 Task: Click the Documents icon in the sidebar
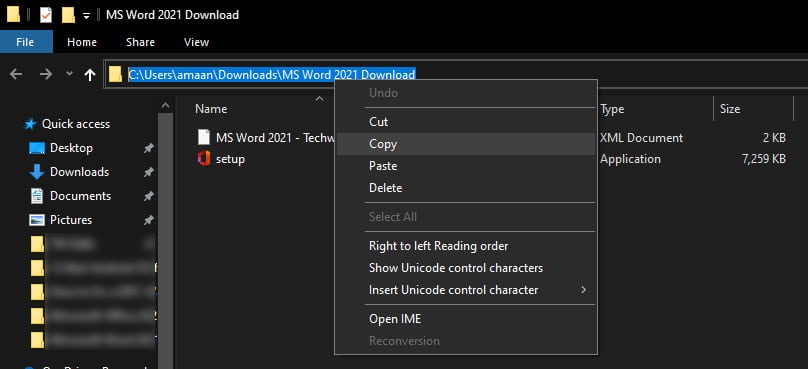coord(37,196)
